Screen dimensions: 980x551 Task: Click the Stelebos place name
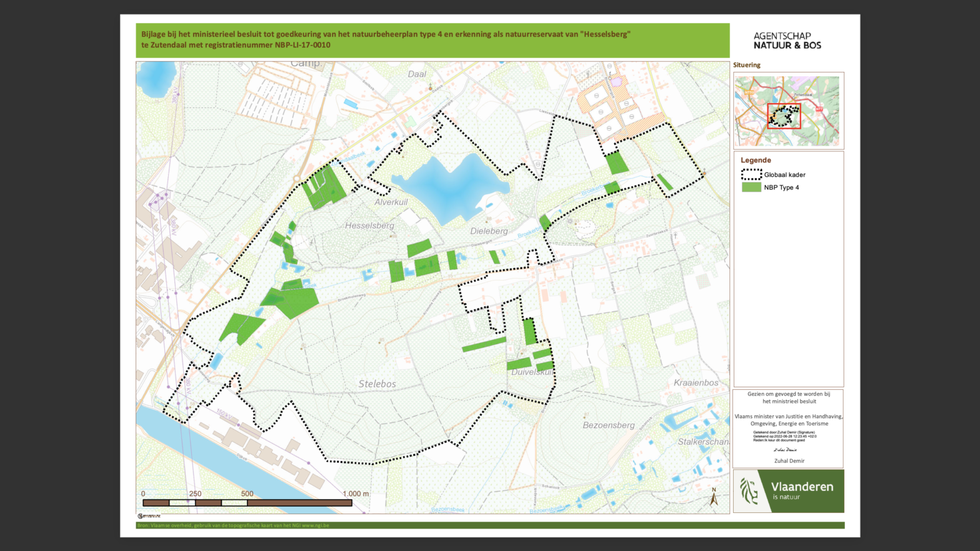377,384
